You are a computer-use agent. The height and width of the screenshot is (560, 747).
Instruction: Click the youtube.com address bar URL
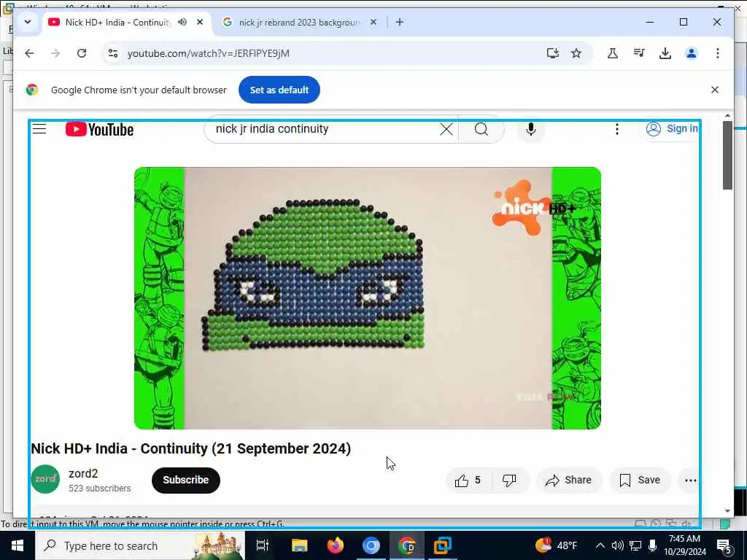[x=208, y=53]
